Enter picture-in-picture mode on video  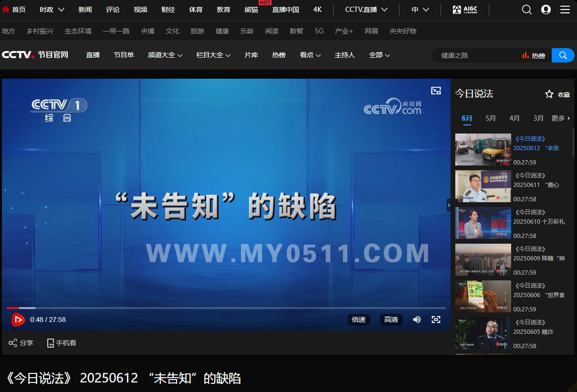(436, 91)
